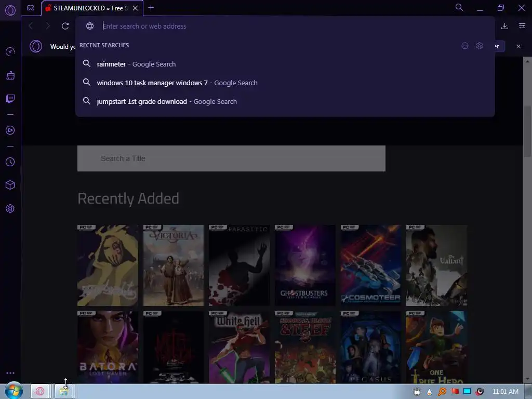Open Extensions cube icon in sidebar
This screenshot has width=532, height=399.
click(x=10, y=185)
